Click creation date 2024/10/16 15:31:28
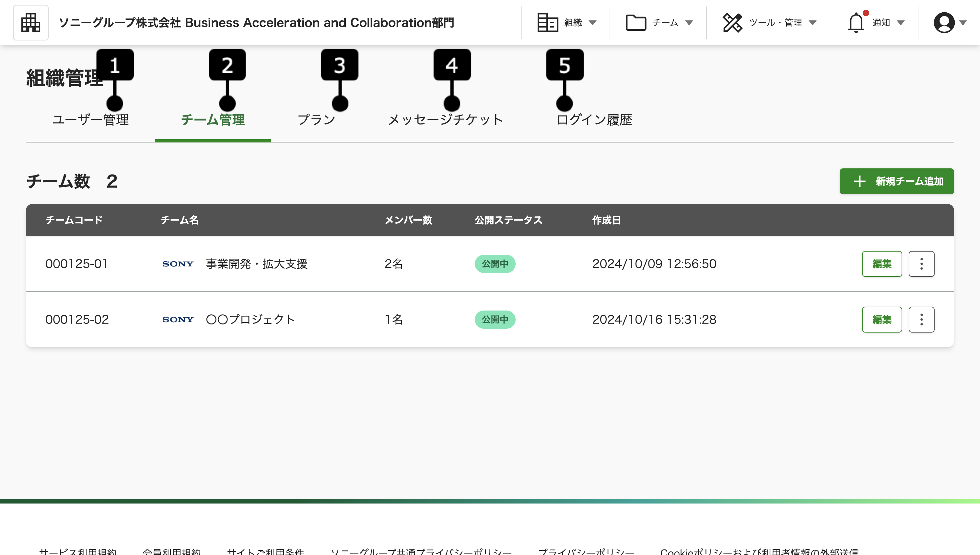This screenshot has height=555, width=980. click(654, 319)
